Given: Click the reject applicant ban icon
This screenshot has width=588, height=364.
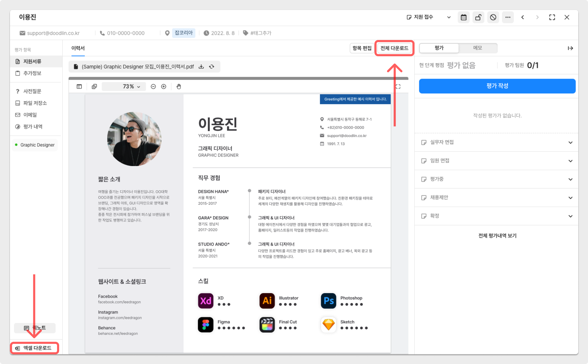Looking at the screenshot, I should pyautogui.click(x=493, y=18).
